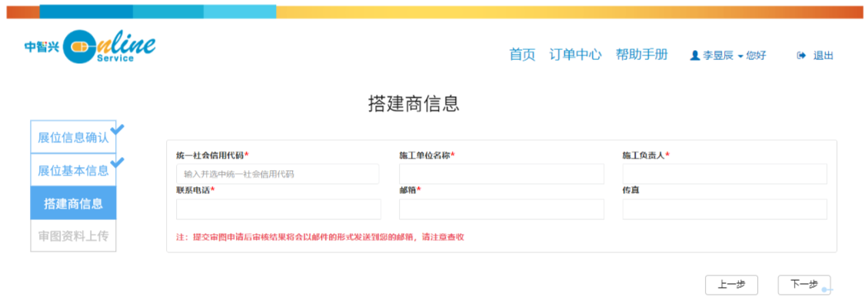Click the 搭建商信息 page heading
This screenshot has width=868, height=307.
click(x=414, y=104)
